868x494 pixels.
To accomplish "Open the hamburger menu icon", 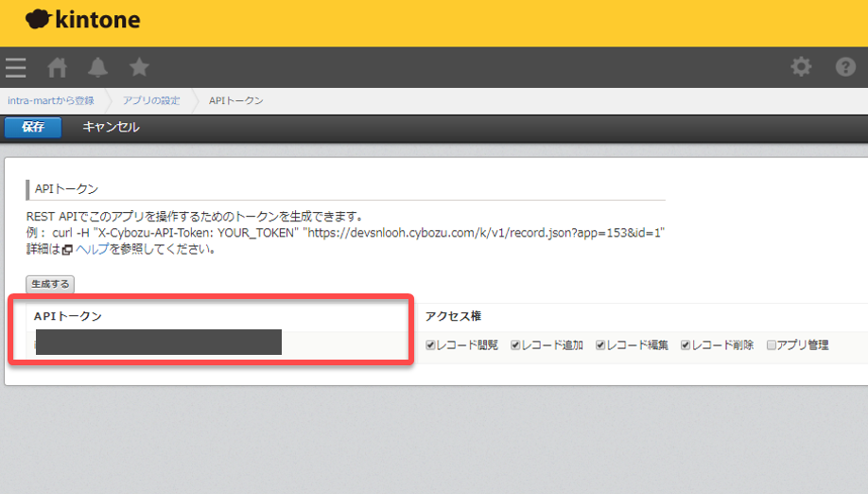I will pos(15,67).
